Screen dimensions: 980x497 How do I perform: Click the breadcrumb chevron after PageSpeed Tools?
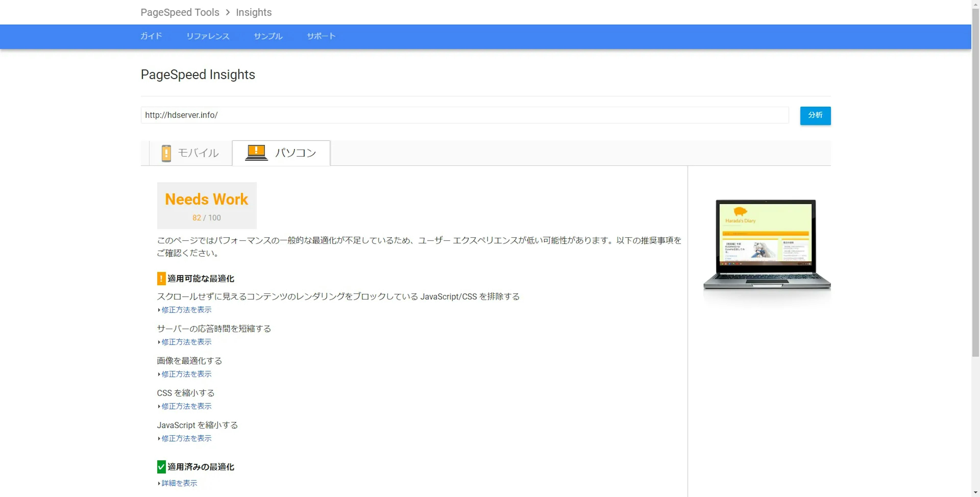click(227, 13)
